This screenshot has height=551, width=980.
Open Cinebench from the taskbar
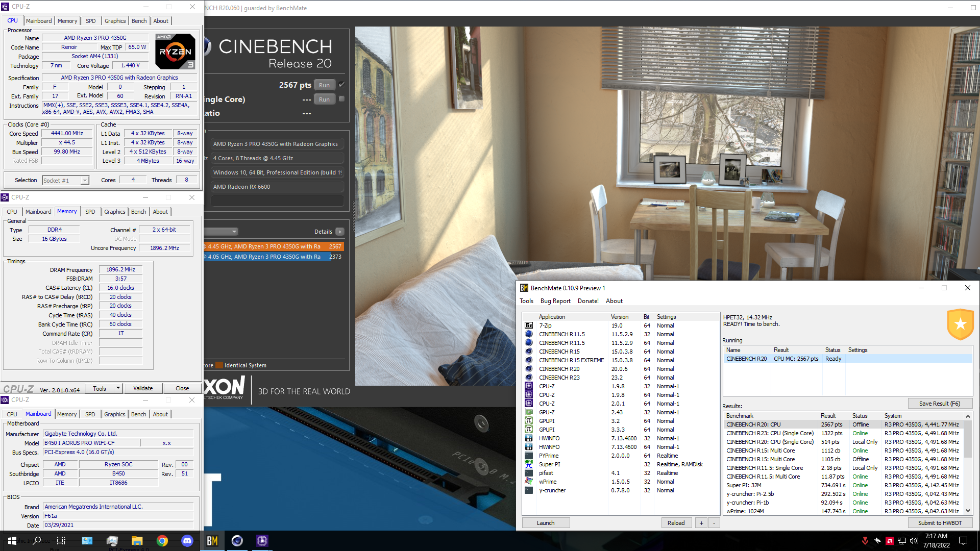pyautogui.click(x=237, y=541)
